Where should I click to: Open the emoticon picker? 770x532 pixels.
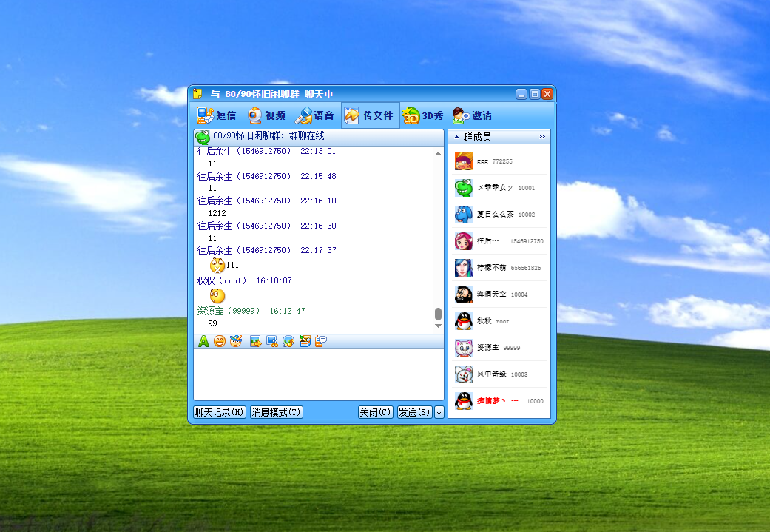pos(218,341)
